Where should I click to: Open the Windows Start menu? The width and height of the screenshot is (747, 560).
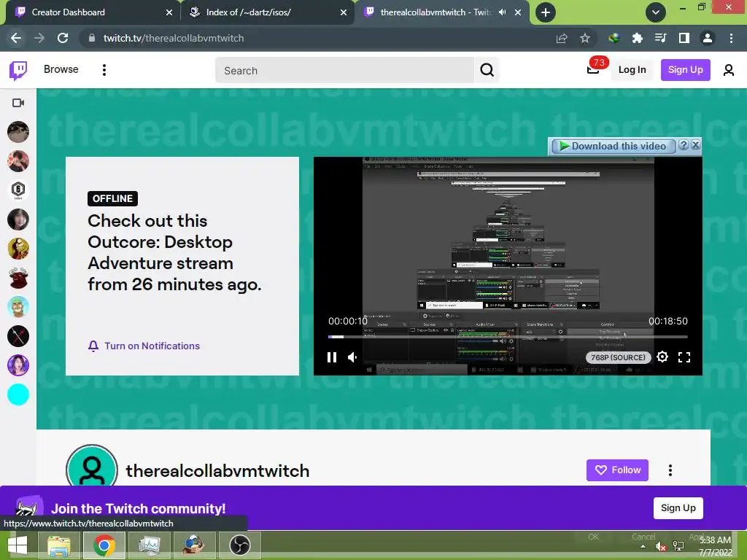click(18, 545)
